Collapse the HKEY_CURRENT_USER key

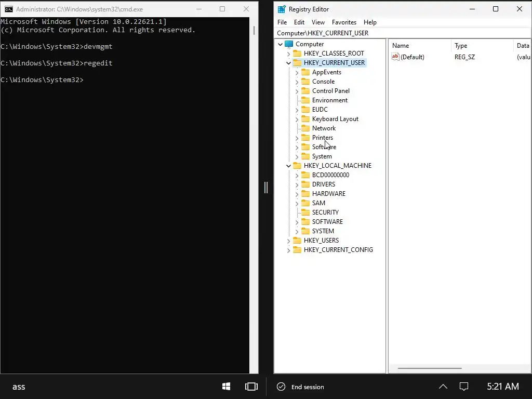pyautogui.click(x=288, y=63)
